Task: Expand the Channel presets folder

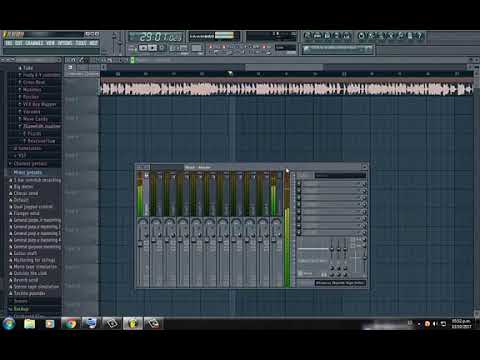Action: 30,164
